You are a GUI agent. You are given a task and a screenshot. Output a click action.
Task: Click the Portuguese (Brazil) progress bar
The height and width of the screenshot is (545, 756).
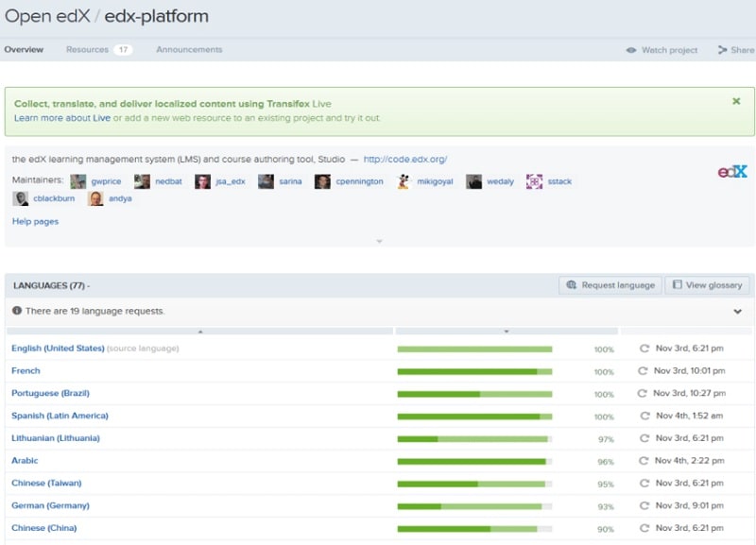(x=474, y=394)
